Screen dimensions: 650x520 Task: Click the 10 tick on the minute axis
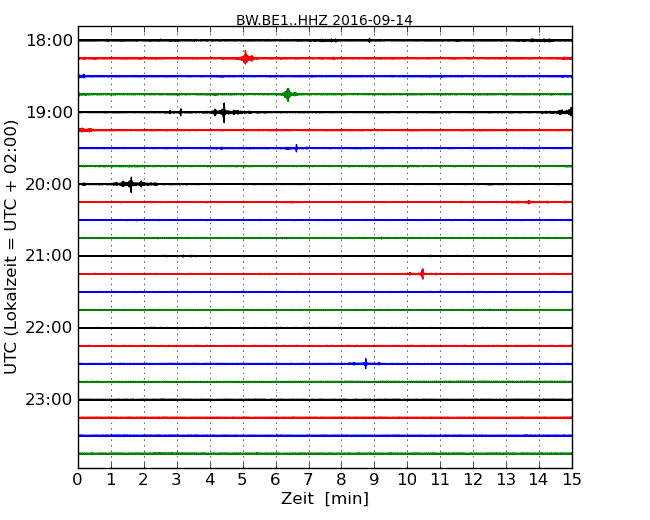point(407,479)
